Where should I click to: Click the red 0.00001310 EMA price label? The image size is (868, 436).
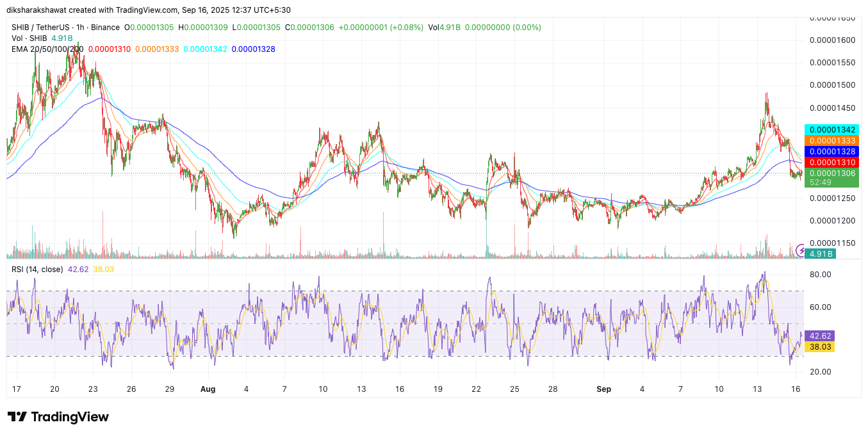pos(830,163)
